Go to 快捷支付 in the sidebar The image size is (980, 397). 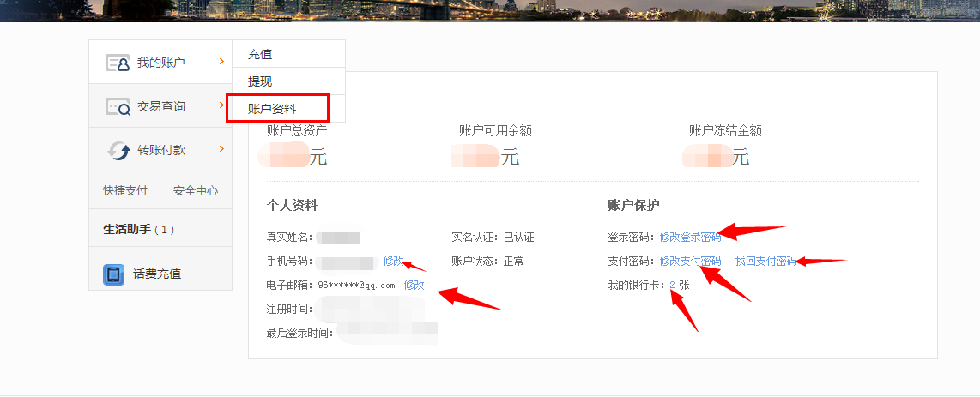pyautogui.click(x=125, y=190)
